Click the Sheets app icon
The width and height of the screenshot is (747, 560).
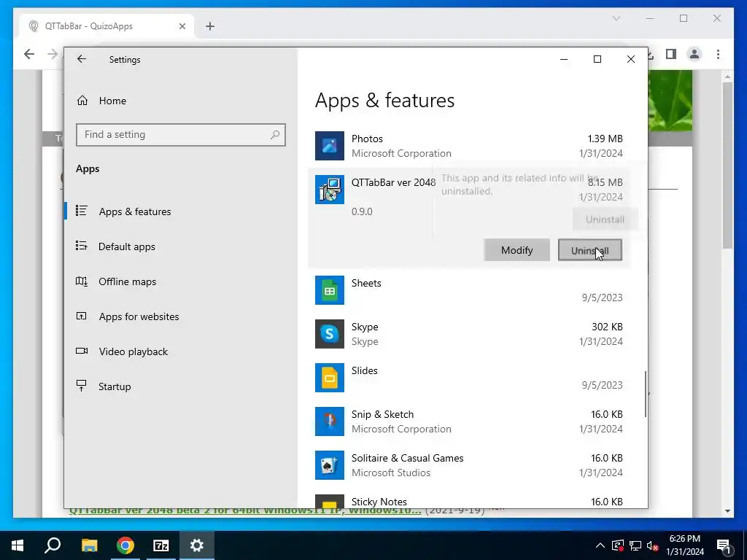pyautogui.click(x=330, y=290)
